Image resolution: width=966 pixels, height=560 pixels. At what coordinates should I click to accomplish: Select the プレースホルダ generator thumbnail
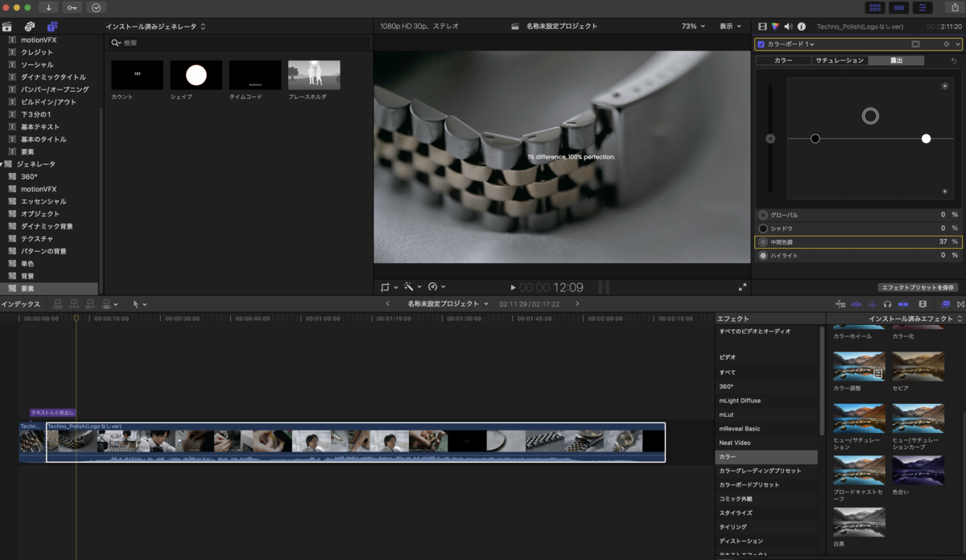(314, 76)
